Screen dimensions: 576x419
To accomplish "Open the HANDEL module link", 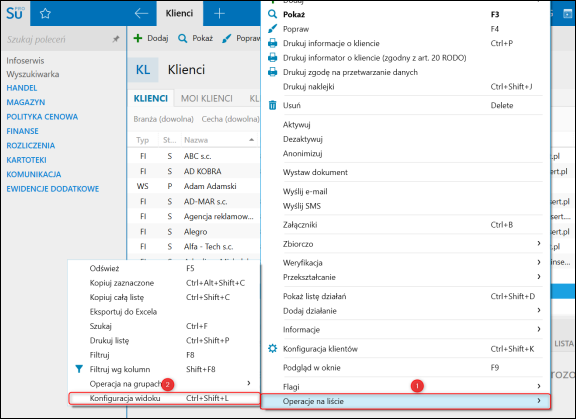I will pyautogui.click(x=22, y=88).
